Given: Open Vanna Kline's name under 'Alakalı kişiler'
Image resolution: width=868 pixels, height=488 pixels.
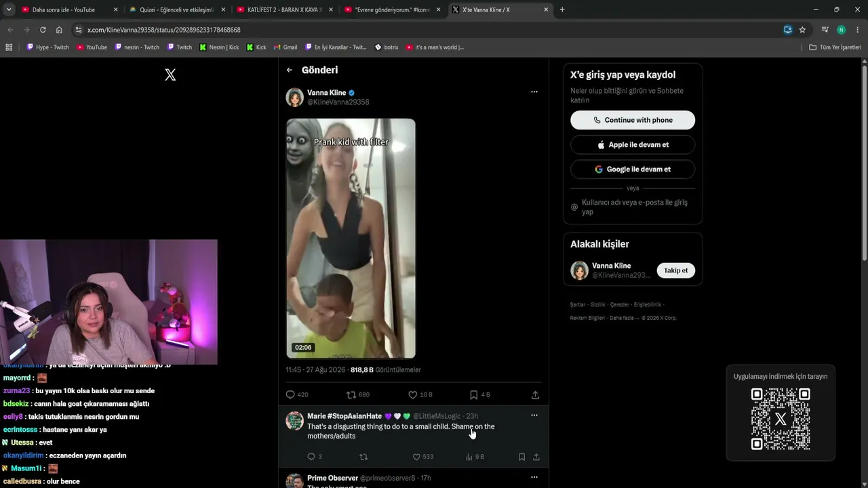Looking at the screenshot, I should coord(611,266).
